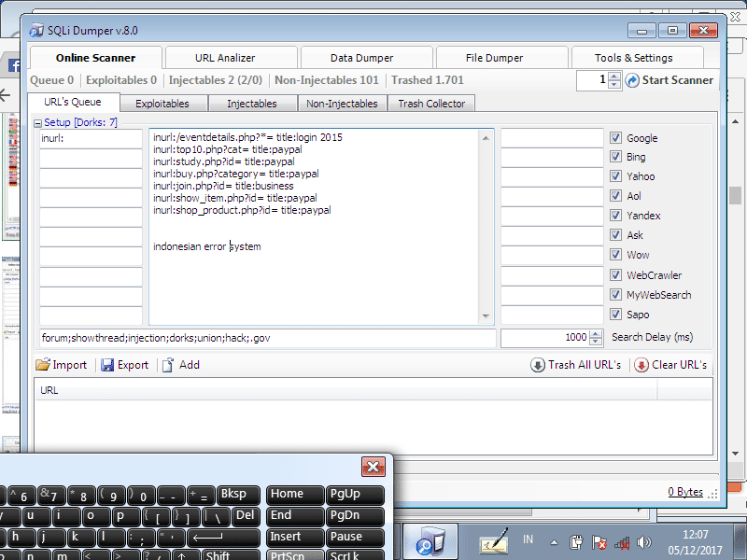Select the Injectables sub-tab
The width and height of the screenshot is (747, 560).
coord(252,104)
